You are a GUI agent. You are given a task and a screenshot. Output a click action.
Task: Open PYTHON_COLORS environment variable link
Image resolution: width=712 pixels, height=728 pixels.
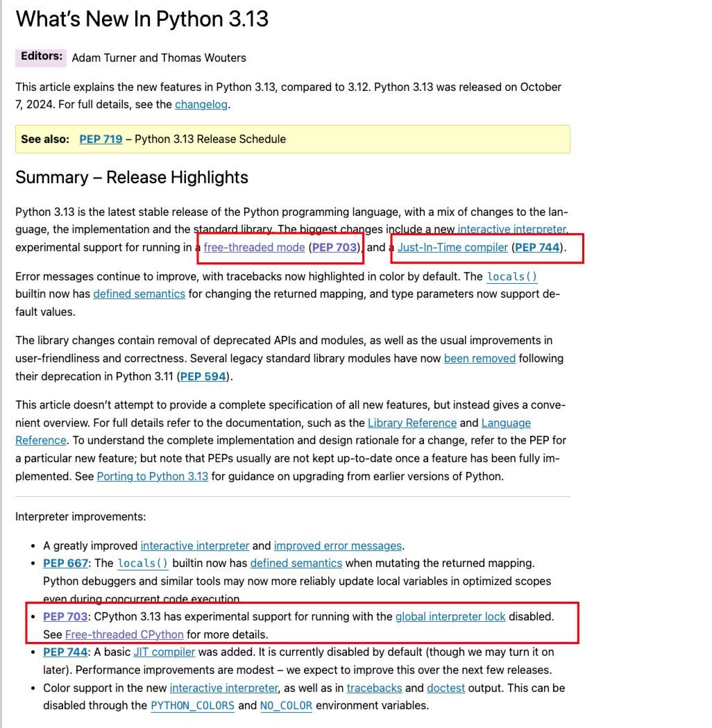(193, 706)
